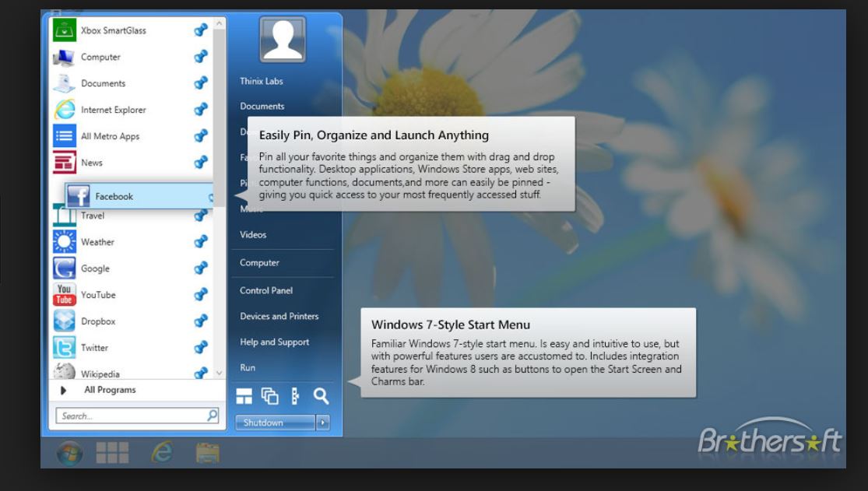Click the Search input field
This screenshot has height=491, width=868.
click(137, 416)
